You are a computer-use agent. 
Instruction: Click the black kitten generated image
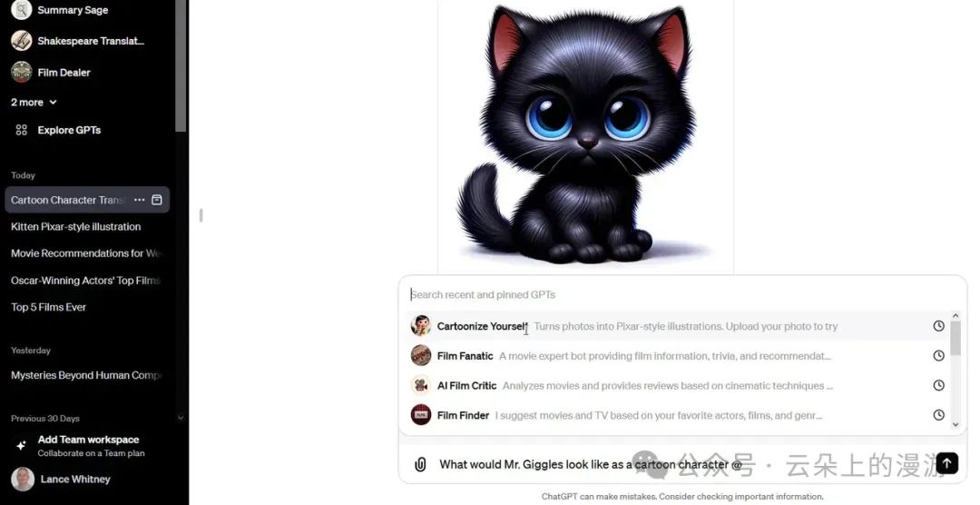(585, 134)
